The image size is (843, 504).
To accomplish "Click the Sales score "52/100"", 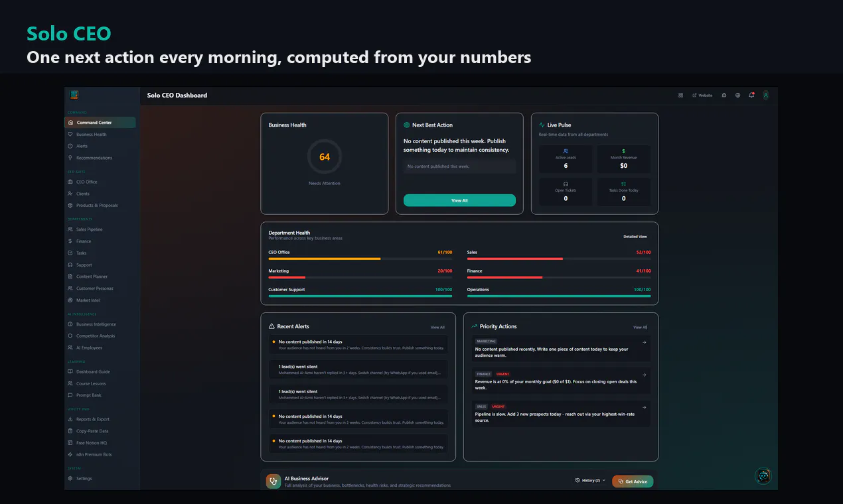I will (x=643, y=252).
